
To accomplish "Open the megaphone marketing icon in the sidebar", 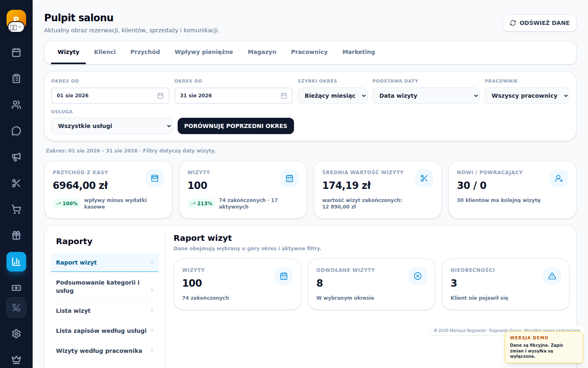I will [x=16, y=157].
